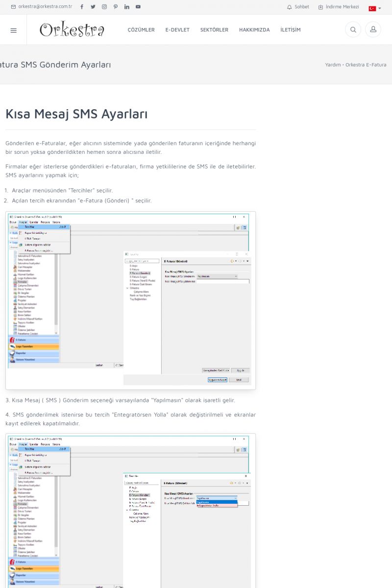Click the Sohbet chat link
The image size is (392, 588).
pos(298,7)
